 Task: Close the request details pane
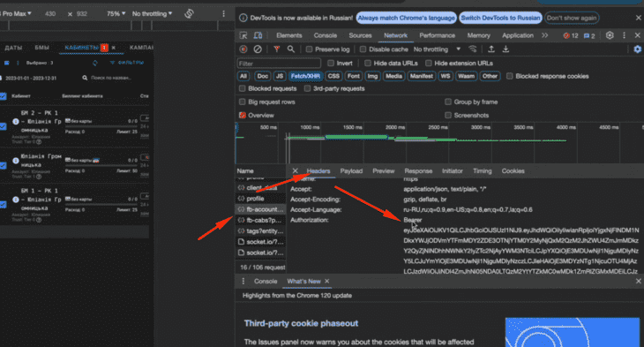[x=295, y=170]
